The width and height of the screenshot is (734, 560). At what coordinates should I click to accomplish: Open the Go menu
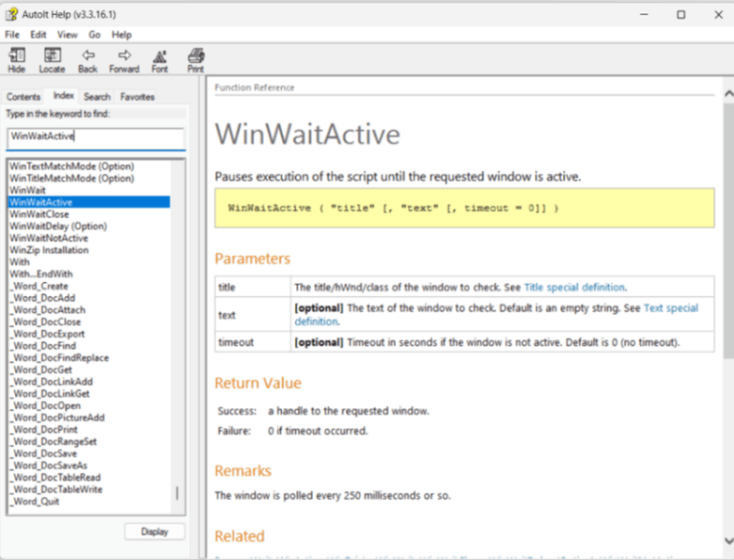[95, 34]
